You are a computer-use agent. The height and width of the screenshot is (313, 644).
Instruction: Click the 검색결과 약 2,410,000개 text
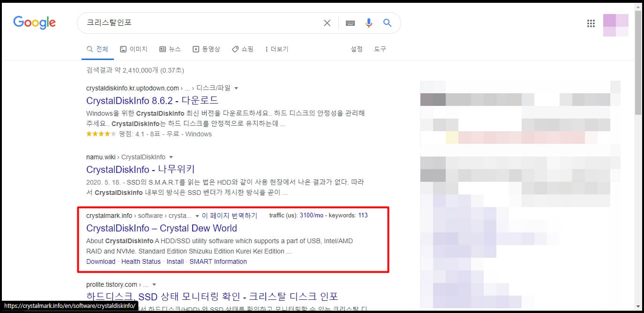pyautogui.click(x=135, y=70)
